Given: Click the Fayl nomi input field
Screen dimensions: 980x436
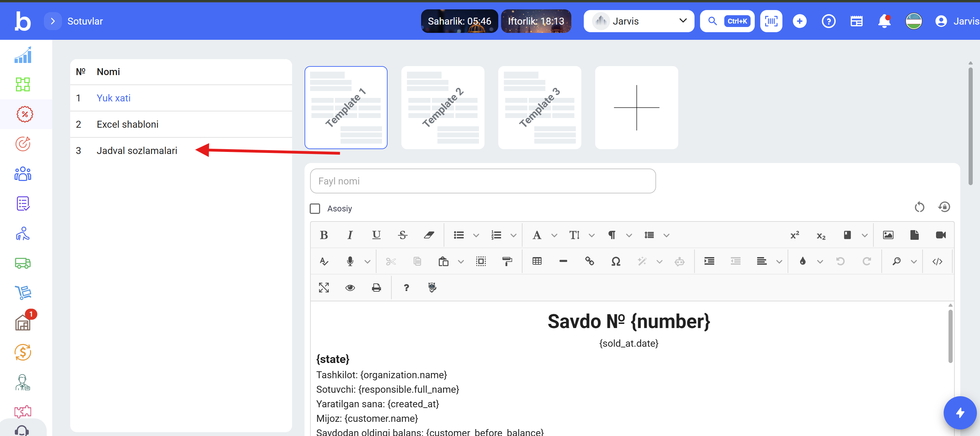Looking at the screenshot, I should pos(482,181).
